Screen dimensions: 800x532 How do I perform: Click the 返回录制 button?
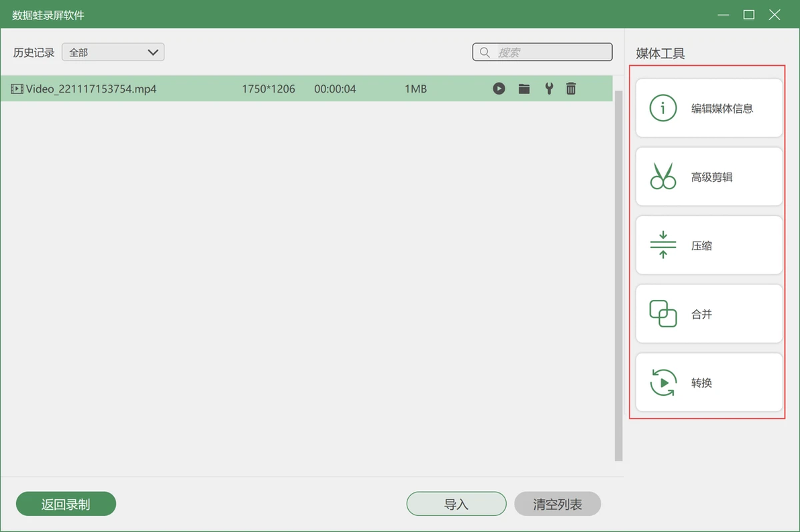pyautogui.click(x=66, y=504)
